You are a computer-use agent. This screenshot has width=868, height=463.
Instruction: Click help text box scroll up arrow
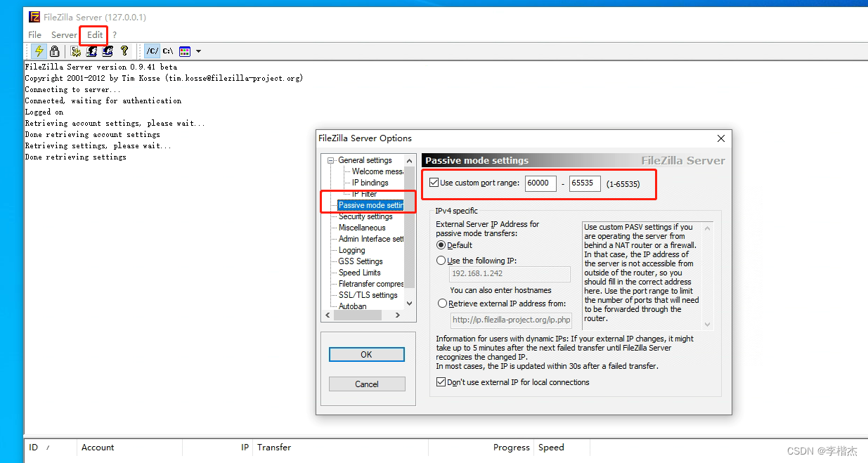(707, 228)
